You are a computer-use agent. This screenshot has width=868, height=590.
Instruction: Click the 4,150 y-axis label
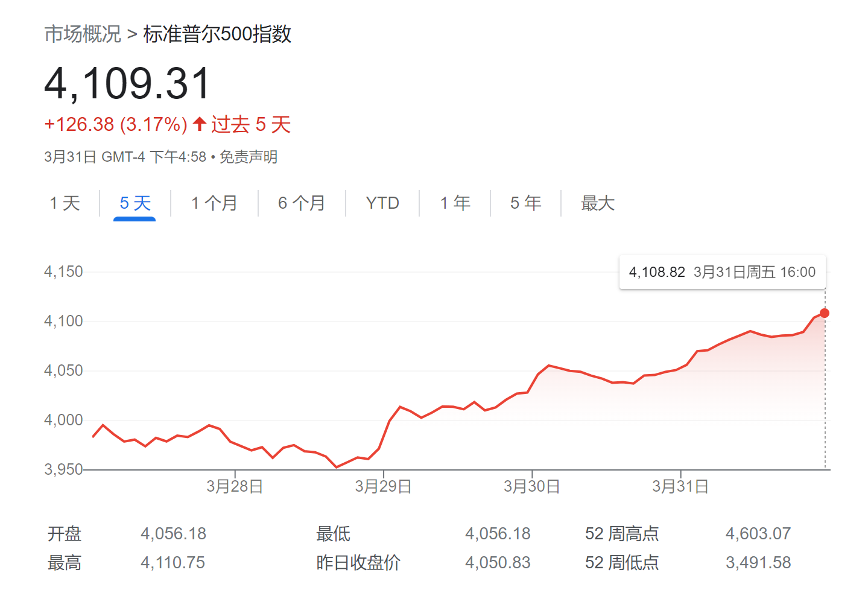[x=63, y=271]
